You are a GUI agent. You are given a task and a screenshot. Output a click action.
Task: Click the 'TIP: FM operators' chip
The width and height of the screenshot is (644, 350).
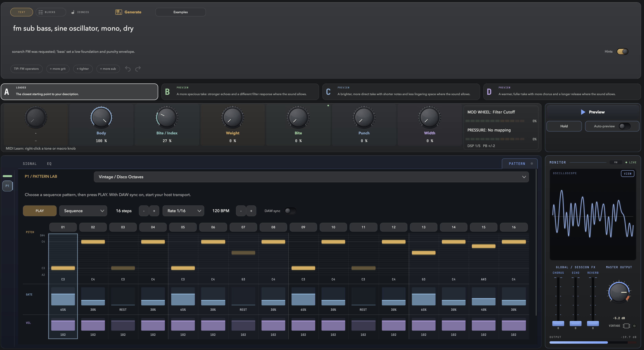[x=26, y=69]
